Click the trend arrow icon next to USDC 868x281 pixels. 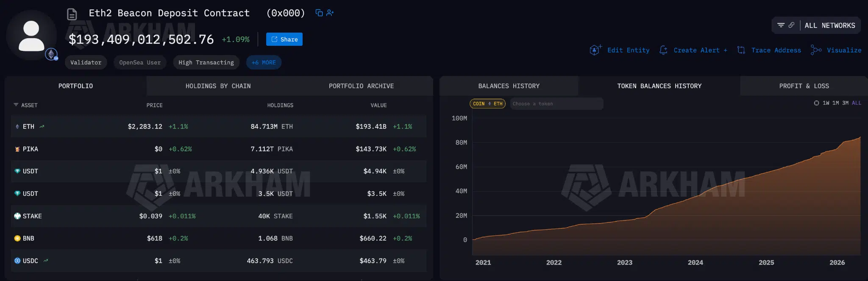pos(46,261)
